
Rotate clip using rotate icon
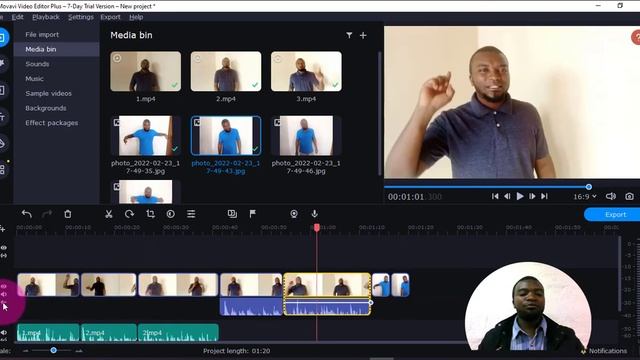pos(129,214)
